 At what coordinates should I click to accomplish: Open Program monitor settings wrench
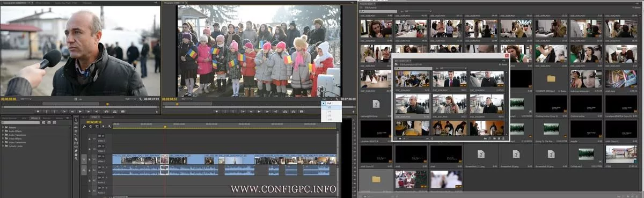pyautogui.click(x=336, y=99)
